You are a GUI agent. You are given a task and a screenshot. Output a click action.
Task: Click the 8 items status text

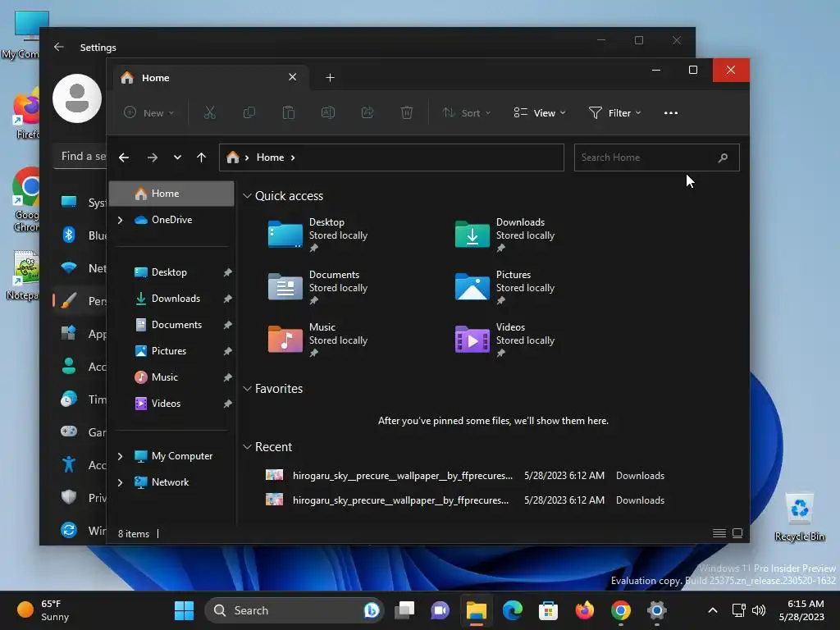(x=134, y=534)
